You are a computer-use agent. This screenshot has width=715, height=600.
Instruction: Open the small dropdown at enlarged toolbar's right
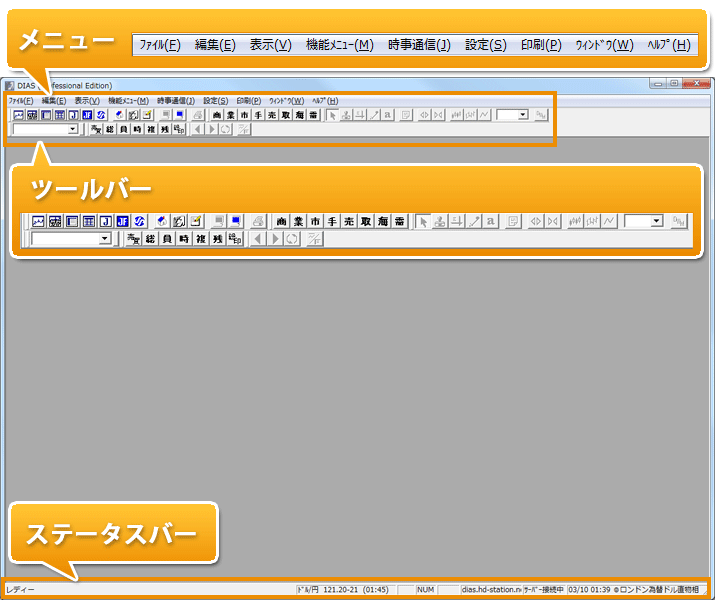656,221
